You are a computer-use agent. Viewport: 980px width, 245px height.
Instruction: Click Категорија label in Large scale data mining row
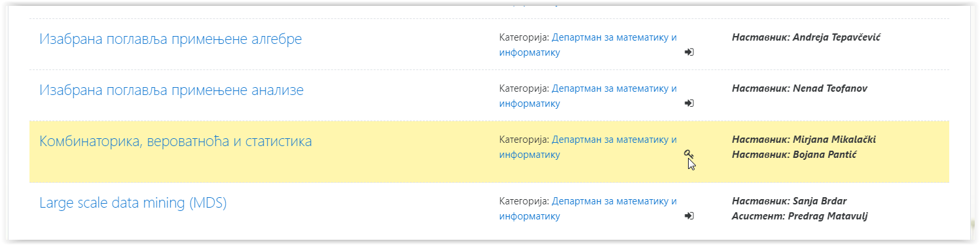pos(524,201)
